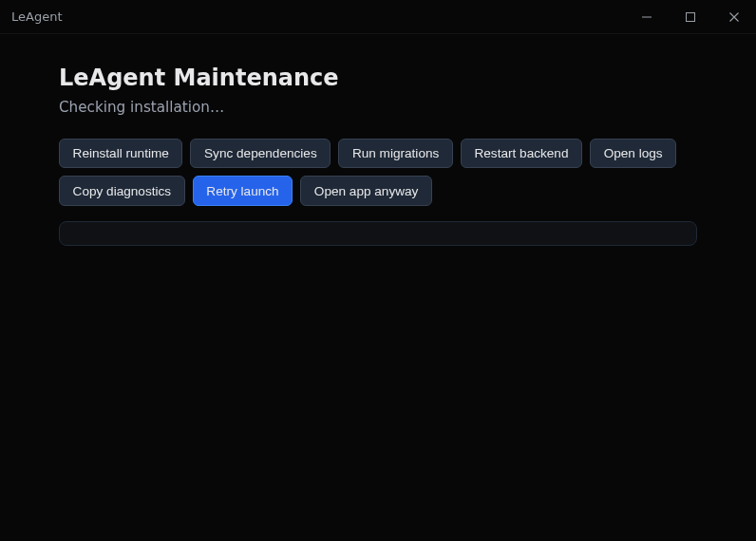Viewport: 756px width, 541px height.
Task: Maximize the LeAgent window
Action: pos(690,17)
